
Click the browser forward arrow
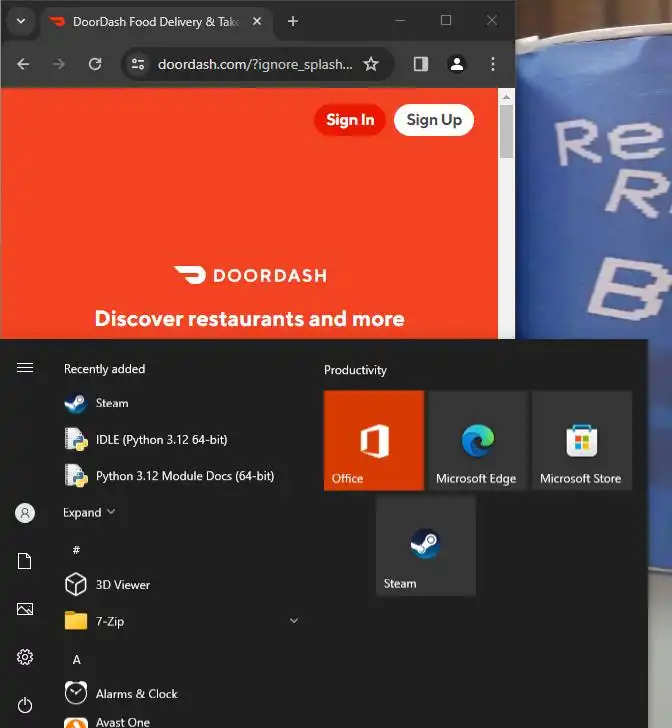(x=59, y=64)
